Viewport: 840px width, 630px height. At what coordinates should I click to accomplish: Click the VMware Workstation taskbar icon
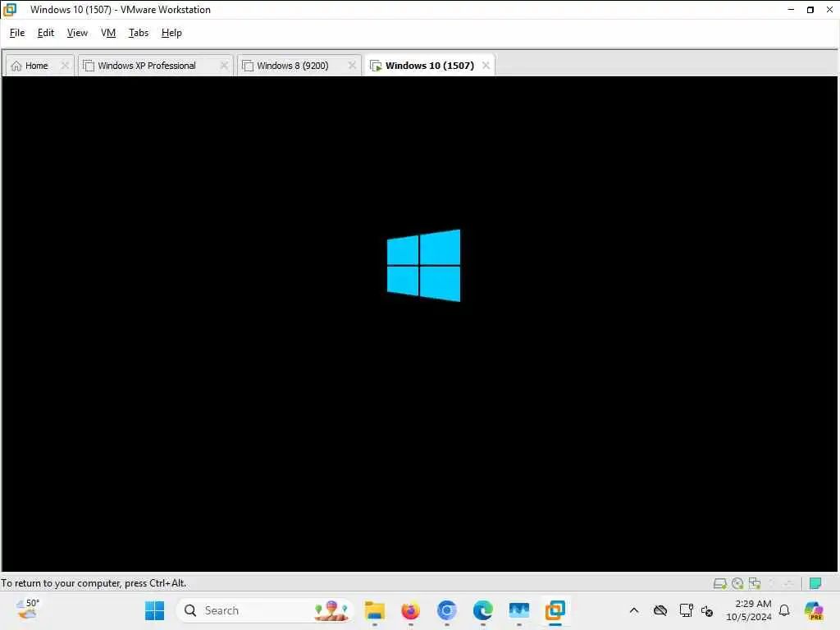[555, 610]
